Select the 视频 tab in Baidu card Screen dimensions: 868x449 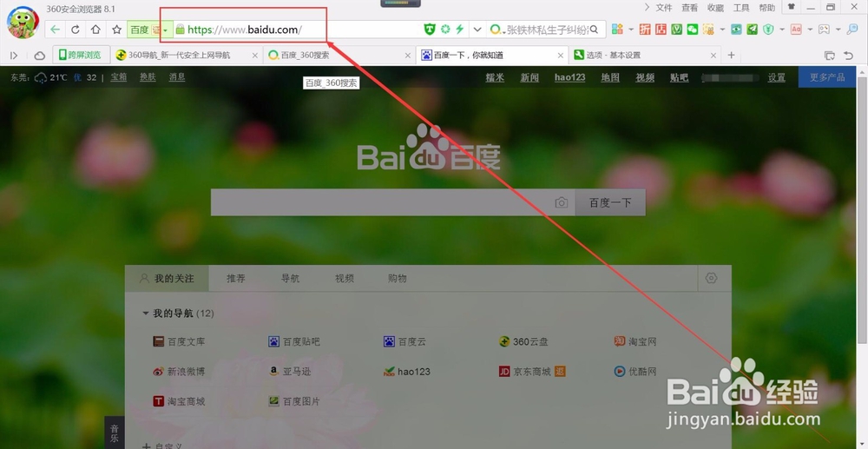click(x=345, y=279)
